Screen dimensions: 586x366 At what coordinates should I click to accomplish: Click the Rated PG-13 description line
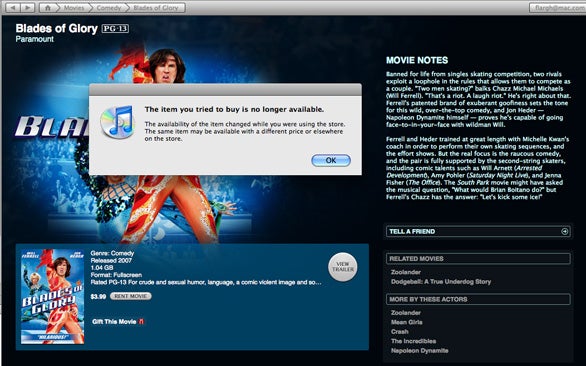click(x=206, y=282)
